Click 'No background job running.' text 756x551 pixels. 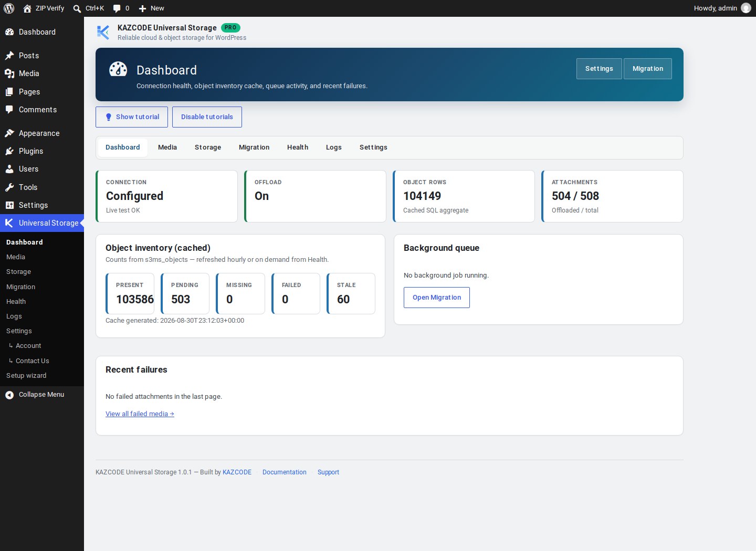click(446, 275)
